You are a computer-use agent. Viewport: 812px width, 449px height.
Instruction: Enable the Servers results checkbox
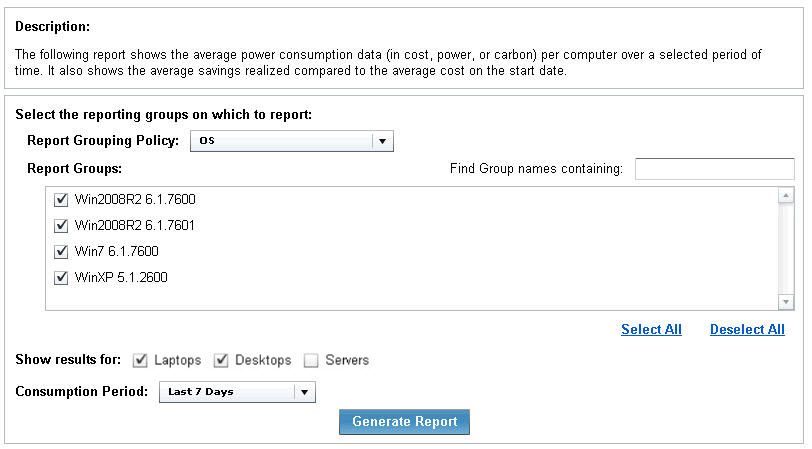pos(312,360)
